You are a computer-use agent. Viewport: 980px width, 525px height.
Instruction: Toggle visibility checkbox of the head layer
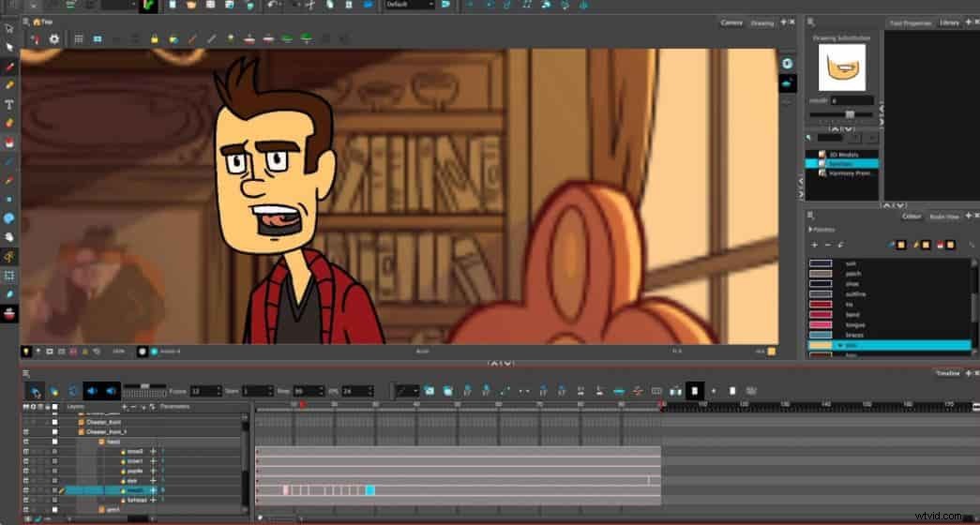coord(54,442)
